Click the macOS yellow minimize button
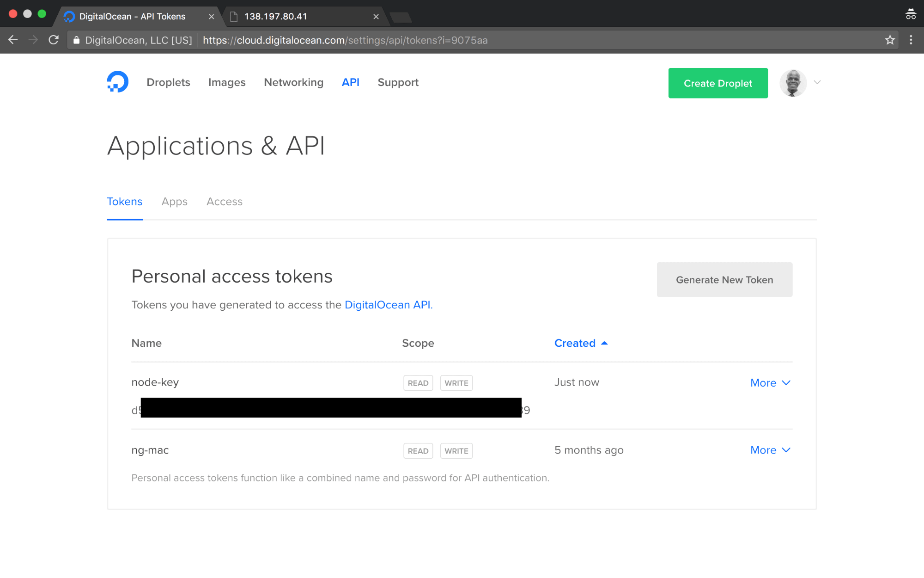Screen dimensions: 924x578 click(x=27, y=14)
